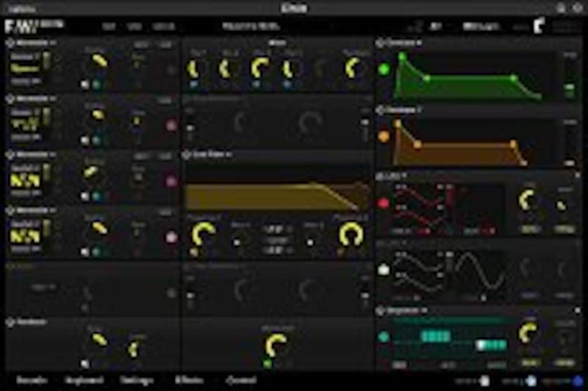Open the fourth Wavetable module type dropdown
This screenshot has height=391, width=588.
[36, 211]
